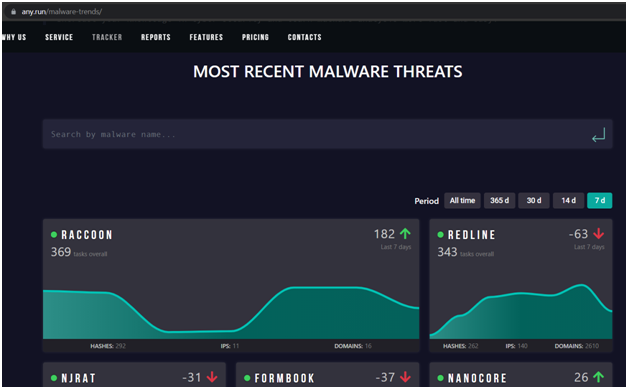Image resolution: width=628 pixels, height=389 pixels.
Task: Click Redline -63 last 7 days value
Action: pos(578,234)
